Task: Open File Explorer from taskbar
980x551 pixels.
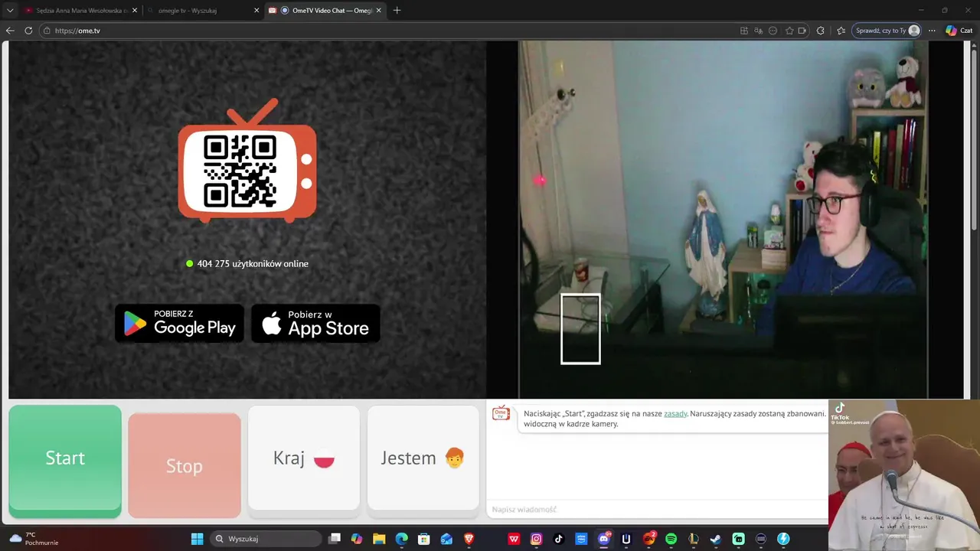Action: [x=379, y=539]
